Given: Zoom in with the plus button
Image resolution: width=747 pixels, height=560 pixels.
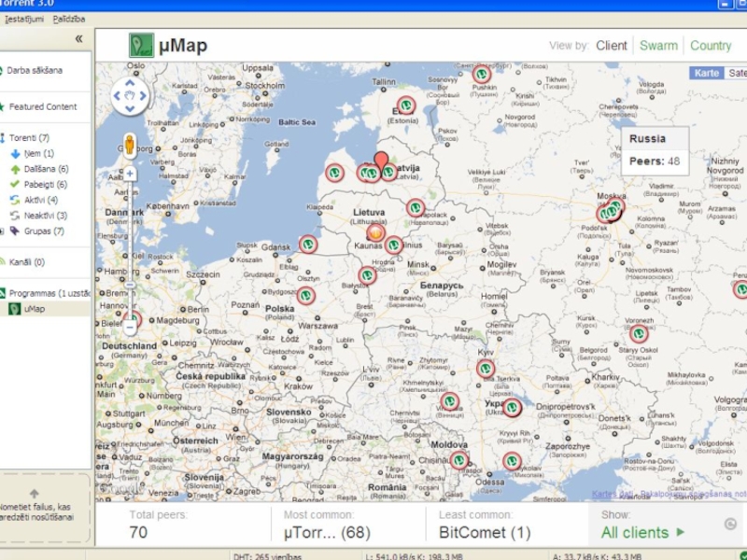Looking at the screenshot, I should pos(130,174).
